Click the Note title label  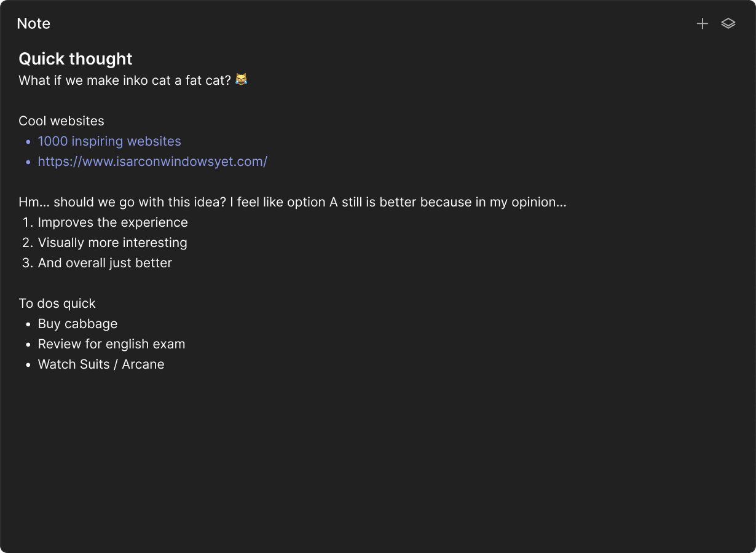[34, 24]
